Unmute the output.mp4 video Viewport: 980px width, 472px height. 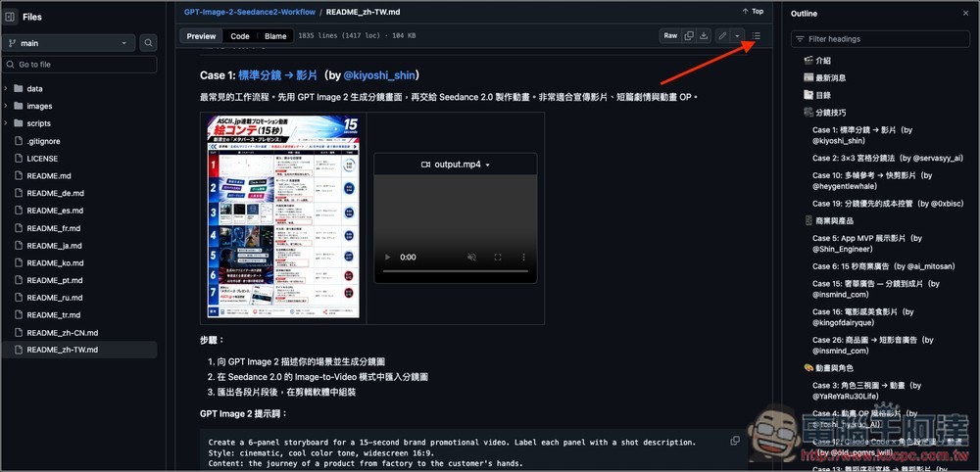pyautogui.click(x=472, y=258)
